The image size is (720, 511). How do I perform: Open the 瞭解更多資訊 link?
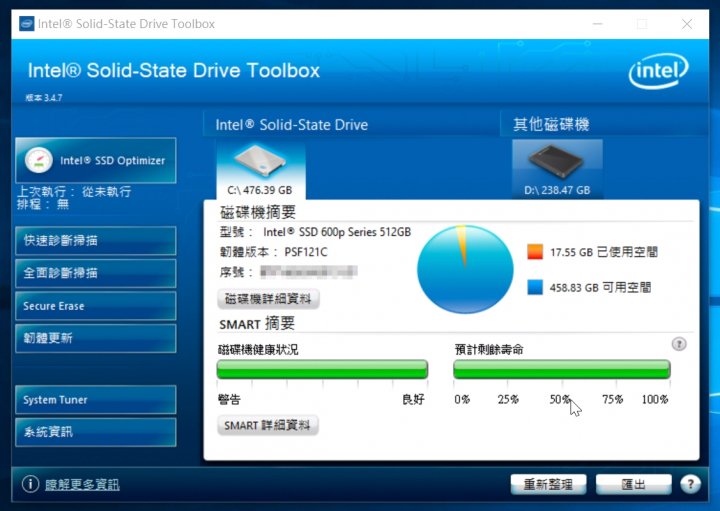click(82, 484)
